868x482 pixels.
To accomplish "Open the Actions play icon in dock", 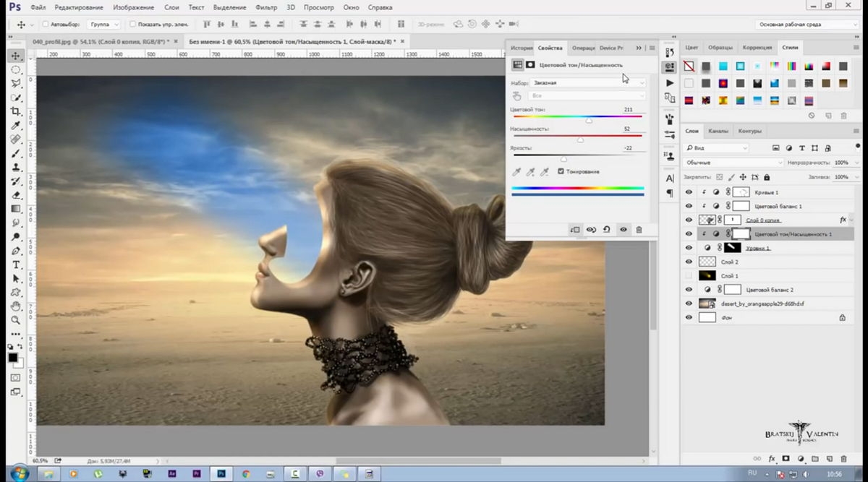I will pyautogui.click(x=670, y=83).
